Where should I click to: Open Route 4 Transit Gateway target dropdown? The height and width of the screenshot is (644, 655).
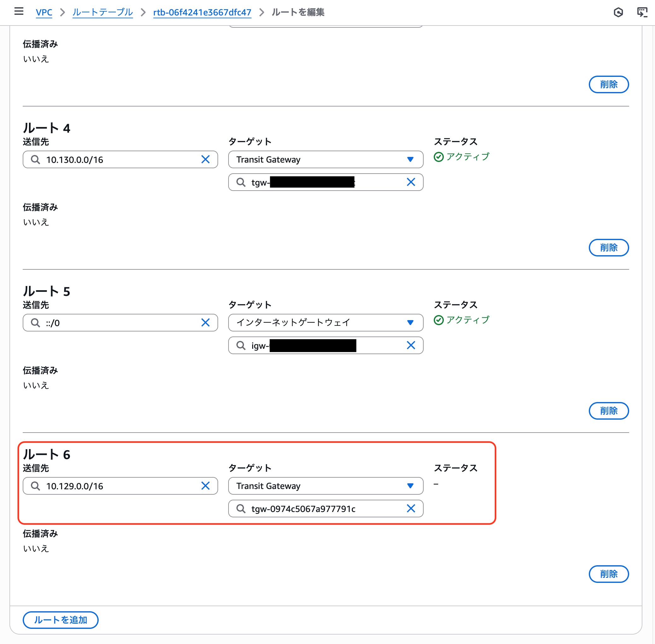pos(326,159)
